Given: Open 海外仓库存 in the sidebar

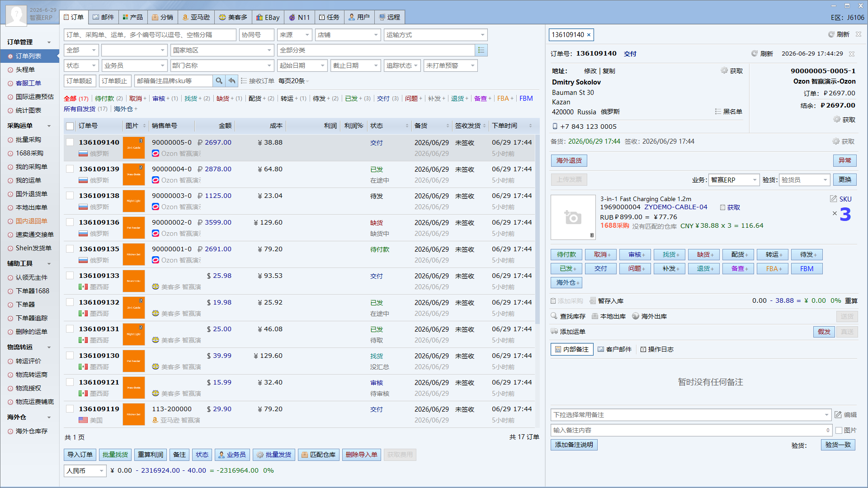Looking at the screenshot, I should click(31, 431).
